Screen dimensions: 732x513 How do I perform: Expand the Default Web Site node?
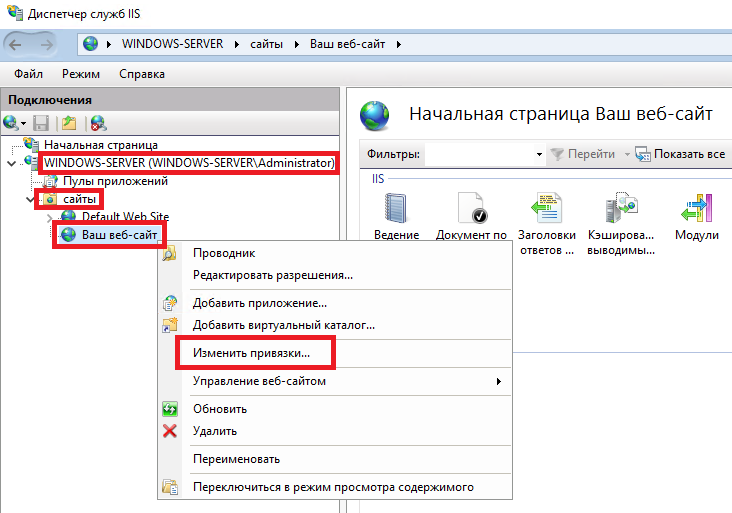pos(49,218)
